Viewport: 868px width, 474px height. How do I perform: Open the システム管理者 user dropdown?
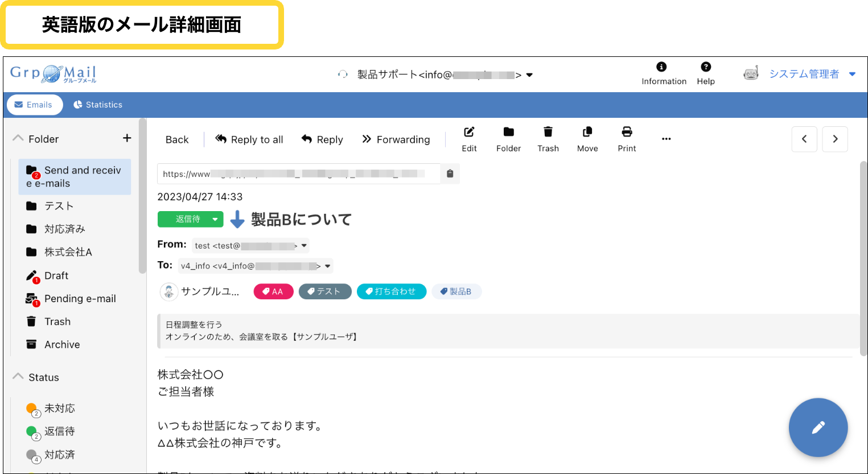click(x=852, y=74)
